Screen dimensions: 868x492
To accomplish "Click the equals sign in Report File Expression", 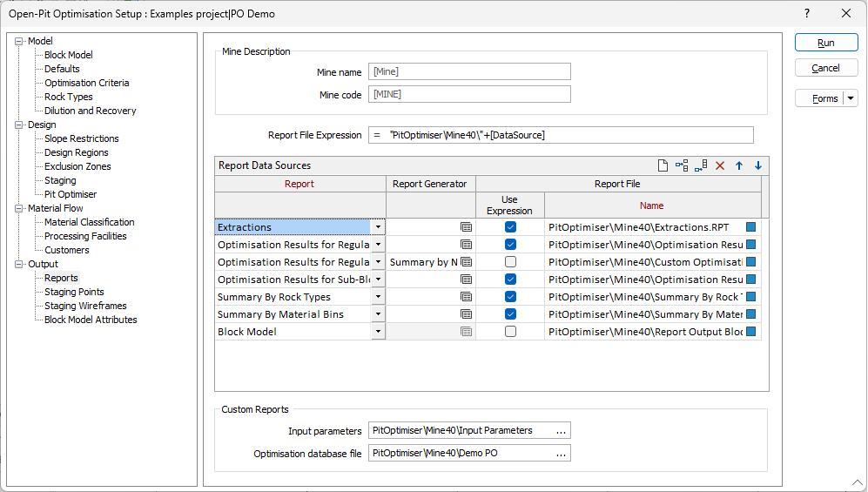I will (377, 135).
